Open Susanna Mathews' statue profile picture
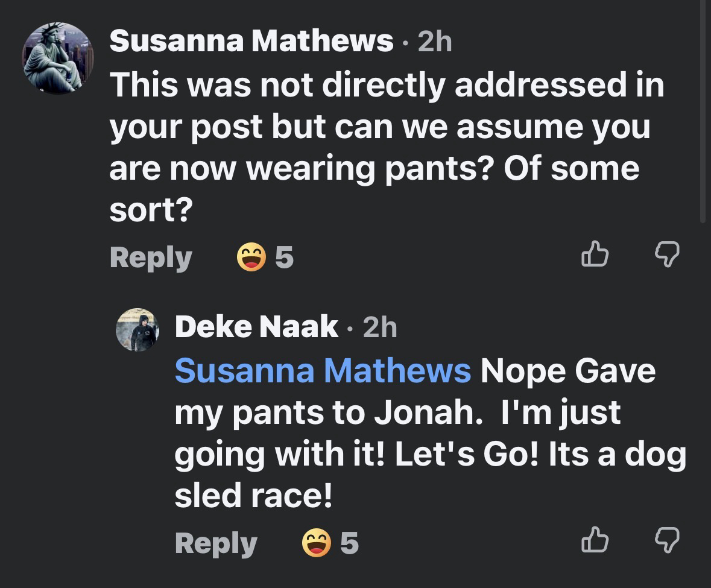The height and width of the screenshot is (588, 711). pos(58,58)
